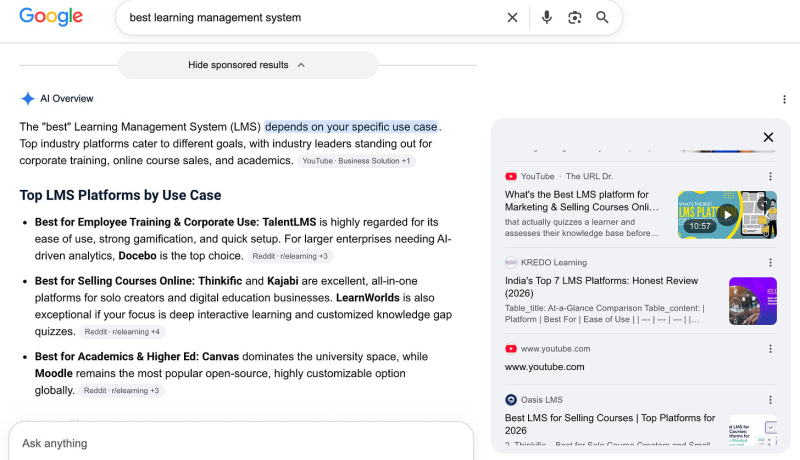Viewport: 800px width, 460px height.
Task: Click the AI Overview label
Action: (67, 99)
